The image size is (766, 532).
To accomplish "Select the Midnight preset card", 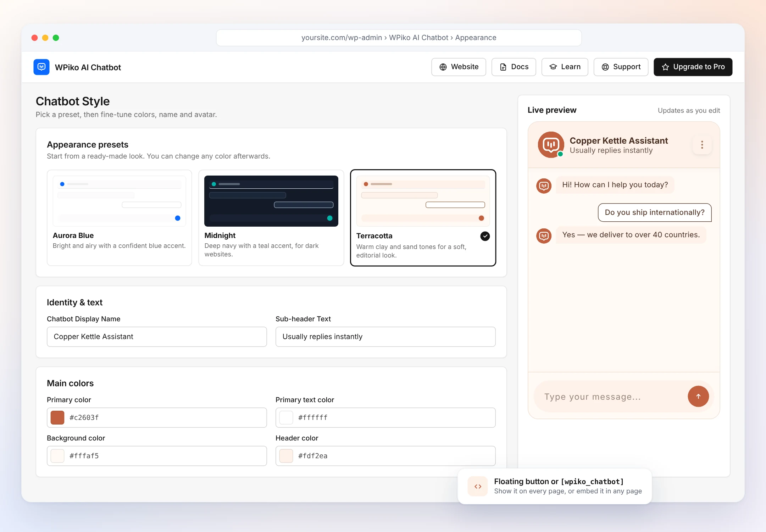I will tap(271, 218).
